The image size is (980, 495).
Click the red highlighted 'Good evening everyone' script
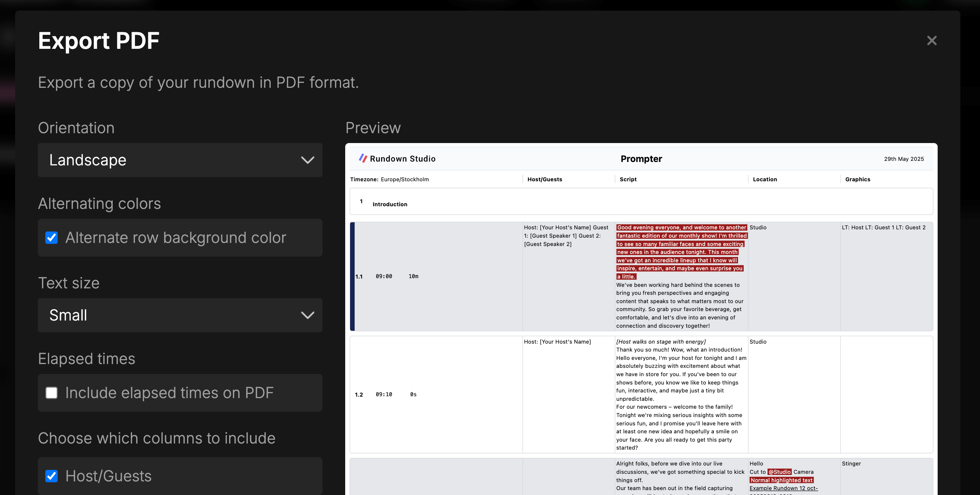681,252
